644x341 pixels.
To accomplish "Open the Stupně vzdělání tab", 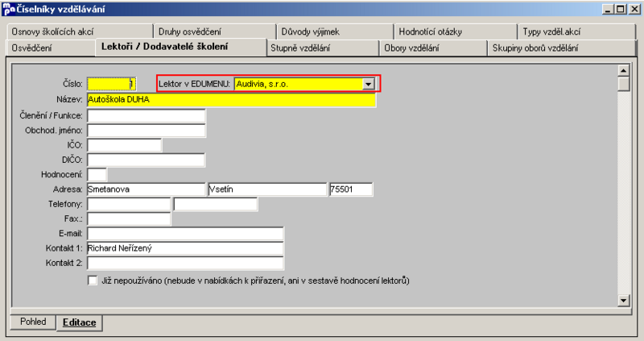I will coord(323,48).
